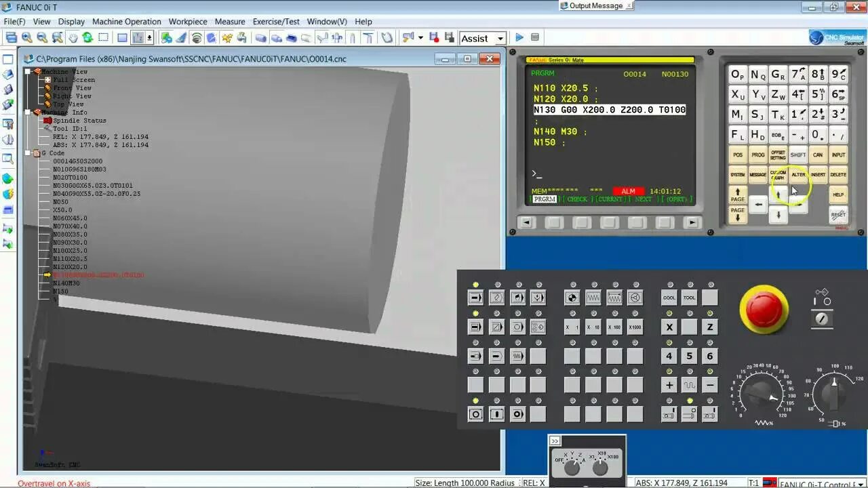The image size is (868, 488).
Task: Select Full Screen in the tree
Action: (x=74, y=80)
